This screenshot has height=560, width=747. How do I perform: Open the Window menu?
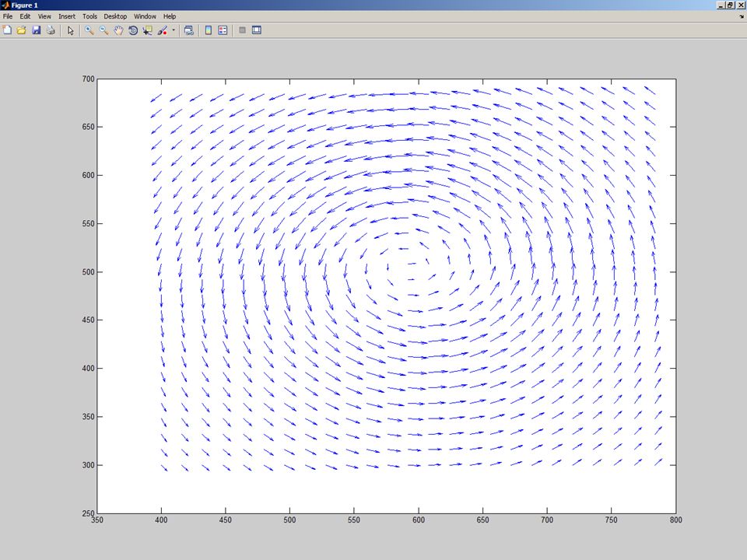(145, 16)
